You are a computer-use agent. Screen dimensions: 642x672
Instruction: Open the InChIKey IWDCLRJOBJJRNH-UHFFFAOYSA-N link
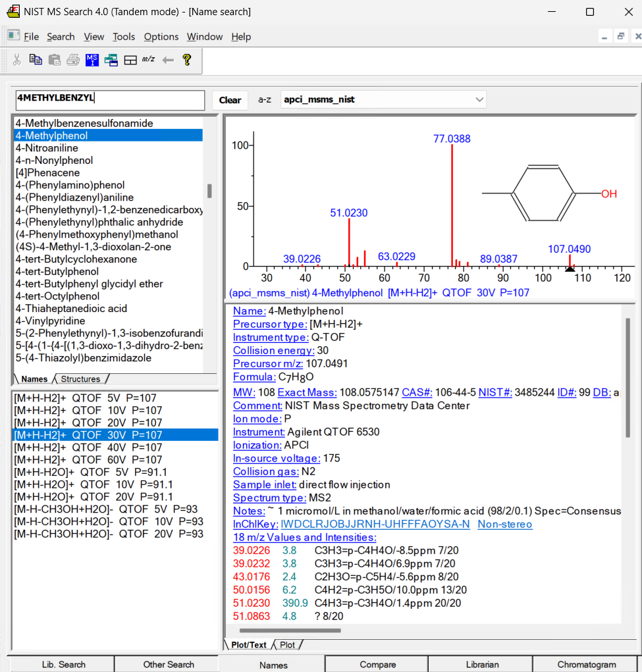tap(375, 524)
